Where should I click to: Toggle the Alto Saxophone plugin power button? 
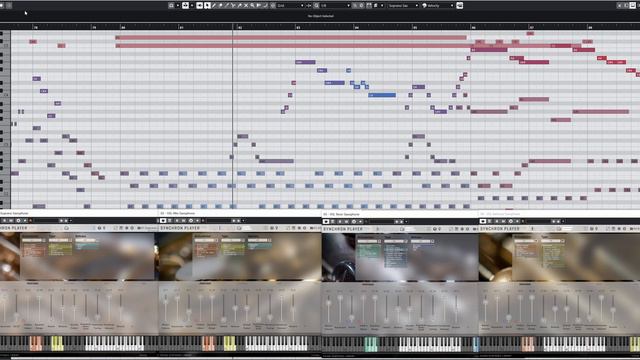pyautogui.click(x=163, y=220)
